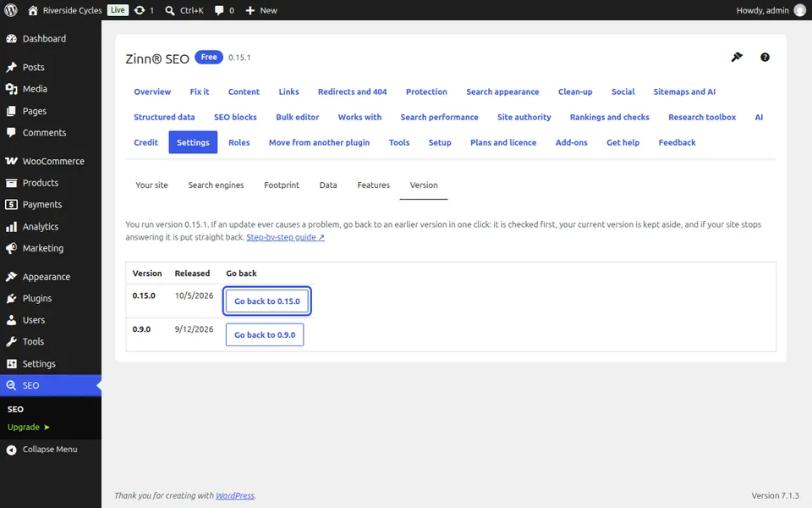Click the 0.9.0 version cell
Screen dimensions: 812x508
pyautogui.click(x=141, y=329)
